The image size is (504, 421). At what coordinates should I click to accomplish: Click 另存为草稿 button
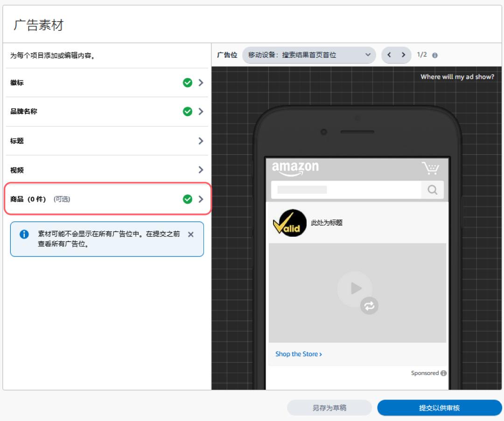pos(329,408)
